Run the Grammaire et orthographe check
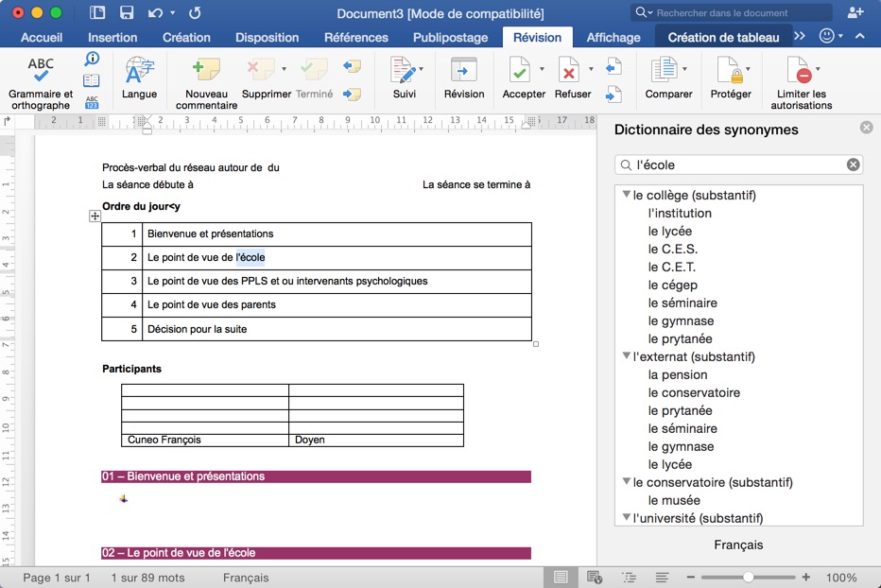 41,82
